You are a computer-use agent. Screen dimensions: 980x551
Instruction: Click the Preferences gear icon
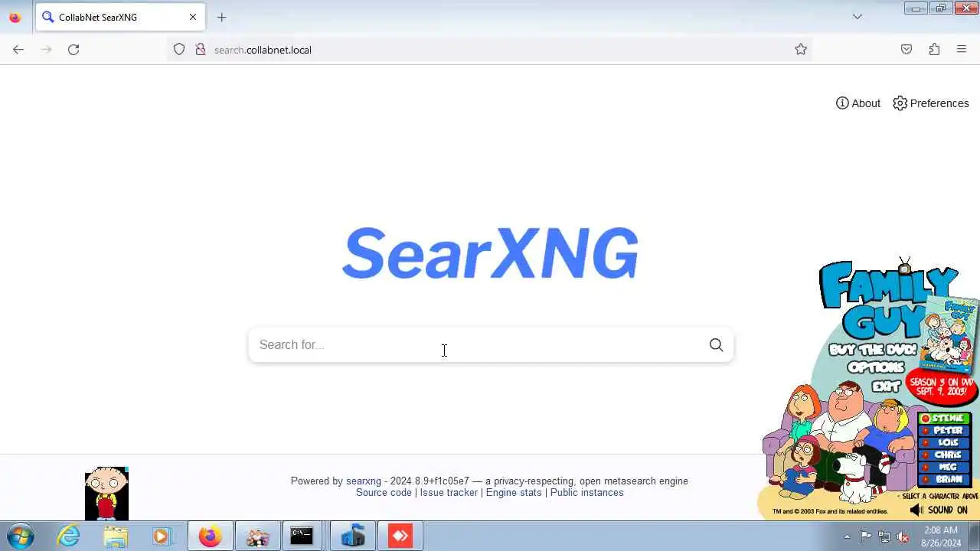coord(900,103)
